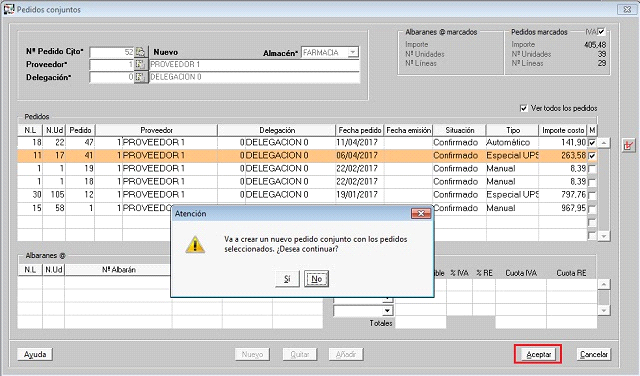Click Cuota RE column header
This screenshot has height=376, width=640.
571,273
